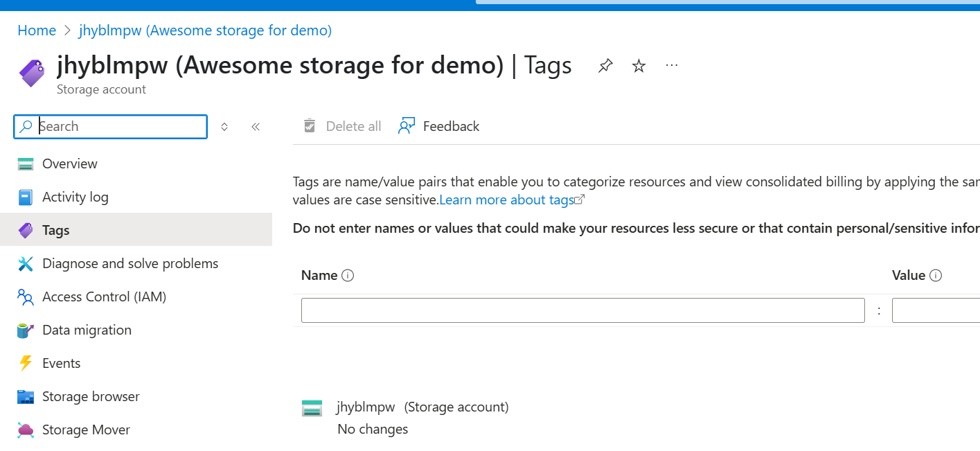Open the Overview menu item
Viewport: 980px width, 451px height.
click(x=136, y=164)
